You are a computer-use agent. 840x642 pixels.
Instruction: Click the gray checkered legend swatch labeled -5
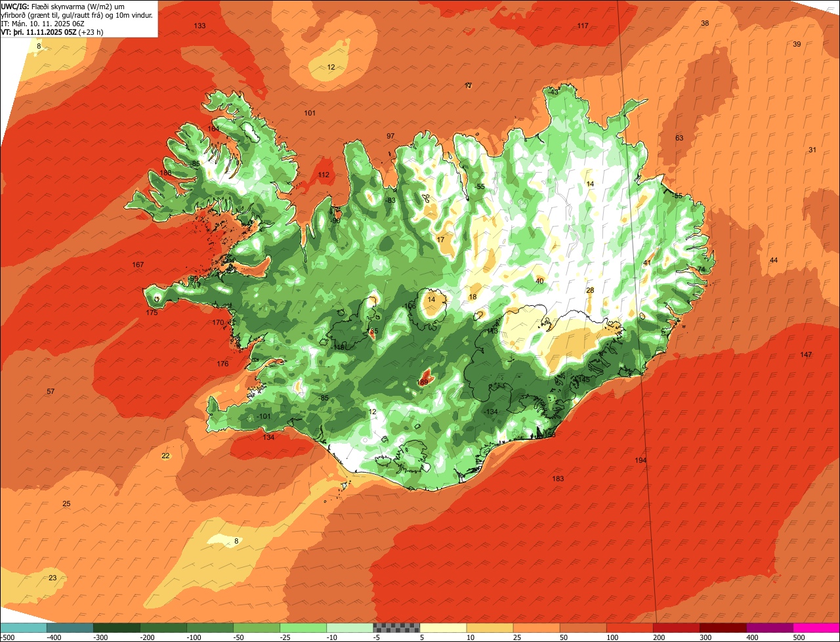click(396, 628)
